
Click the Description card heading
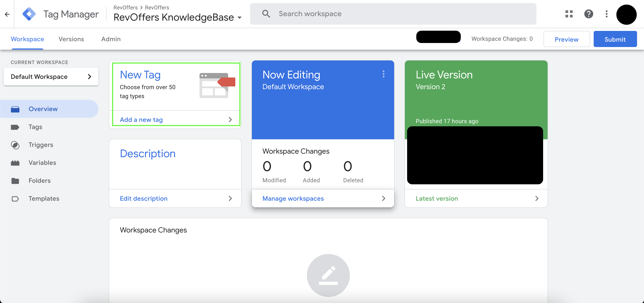tap(147, 154)
